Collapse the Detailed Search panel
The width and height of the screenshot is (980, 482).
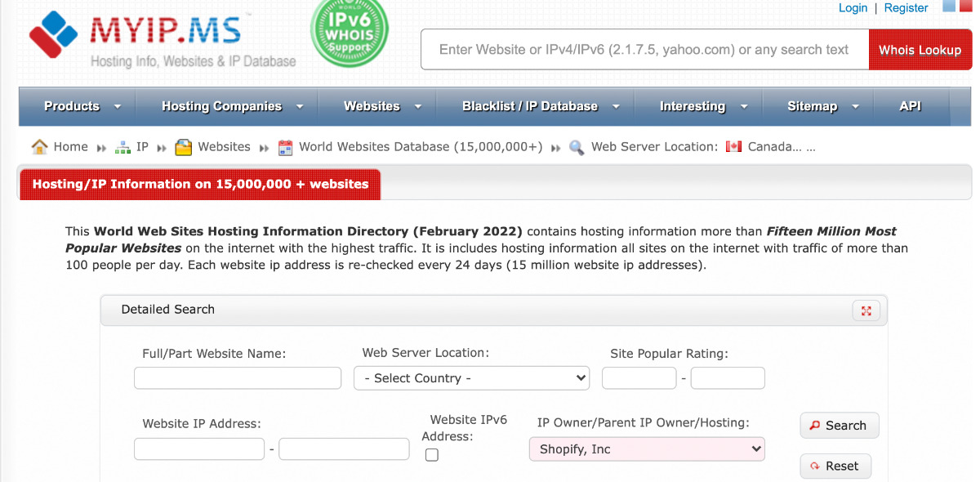click(x=866, y=310)
